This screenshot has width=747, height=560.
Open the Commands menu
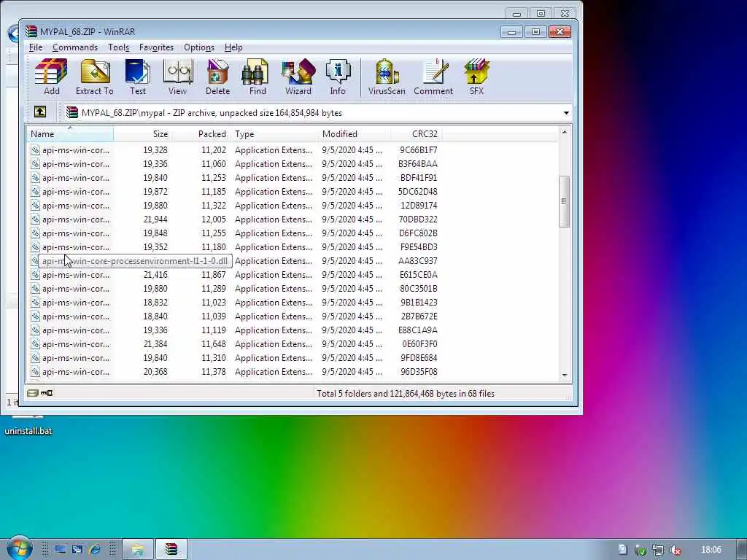point(75,47)
